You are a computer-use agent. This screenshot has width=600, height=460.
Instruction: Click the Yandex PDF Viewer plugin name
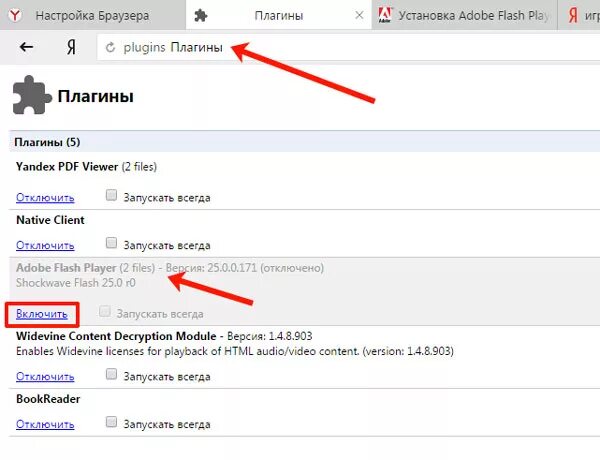(x=67, y=166)
